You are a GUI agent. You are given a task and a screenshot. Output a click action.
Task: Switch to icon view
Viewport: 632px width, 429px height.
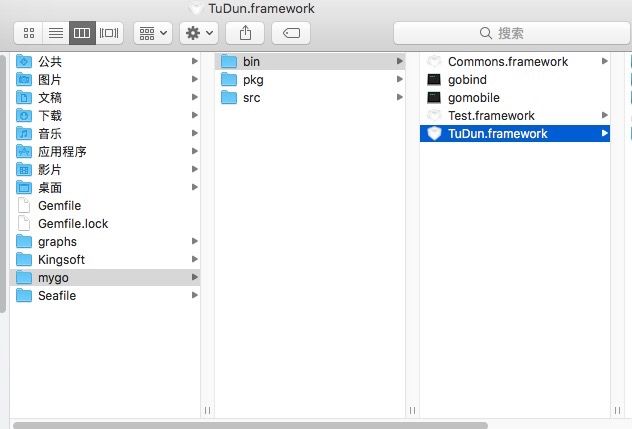click(x=29, y=33)
